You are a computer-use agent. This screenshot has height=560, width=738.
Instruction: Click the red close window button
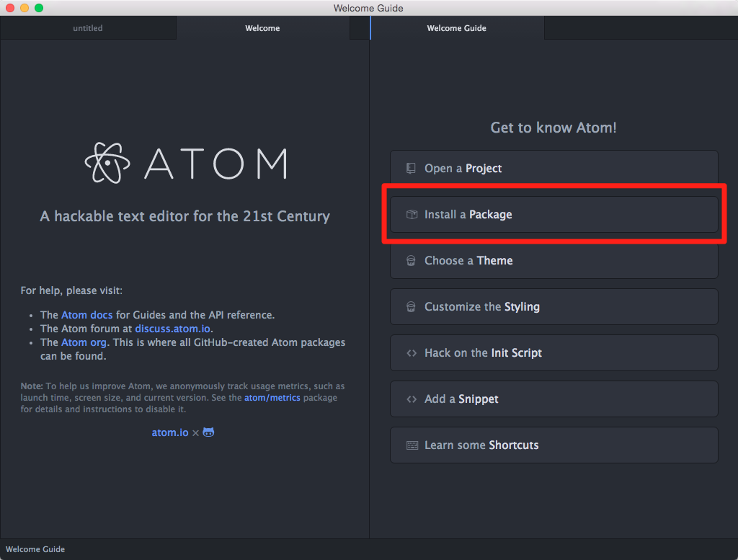[x=10, y=8]
